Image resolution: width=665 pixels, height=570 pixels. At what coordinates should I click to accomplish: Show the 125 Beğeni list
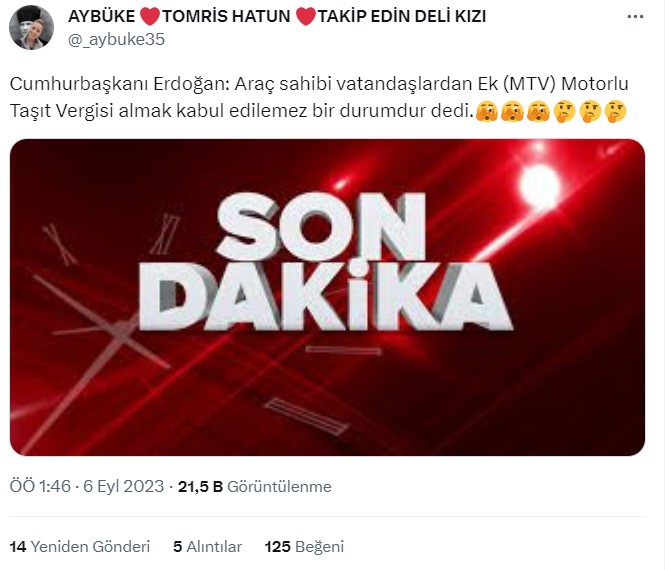tap(304, 546)
